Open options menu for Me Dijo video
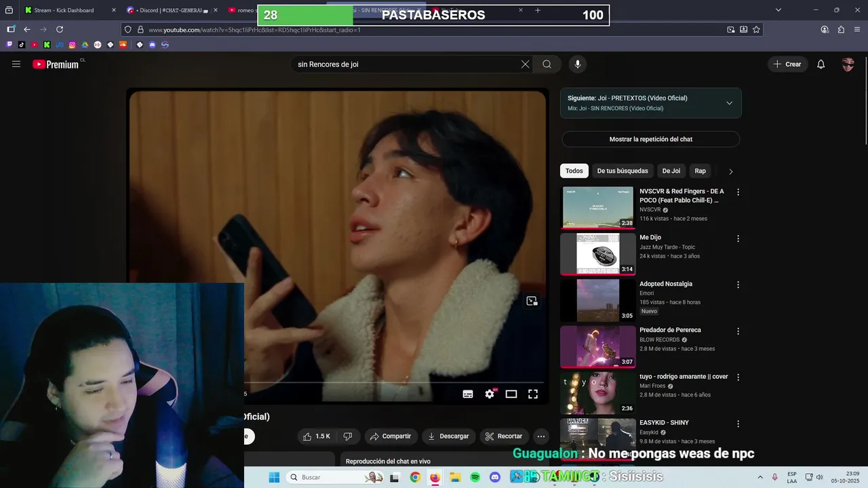The image size is (868, 488). (738, 239)
